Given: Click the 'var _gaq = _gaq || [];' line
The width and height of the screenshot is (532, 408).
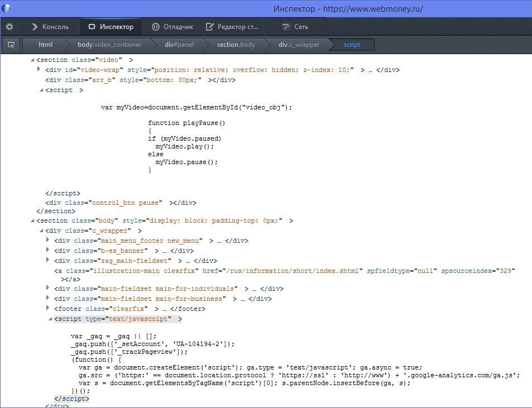Looking at the screenshot, I should (114, 337).
